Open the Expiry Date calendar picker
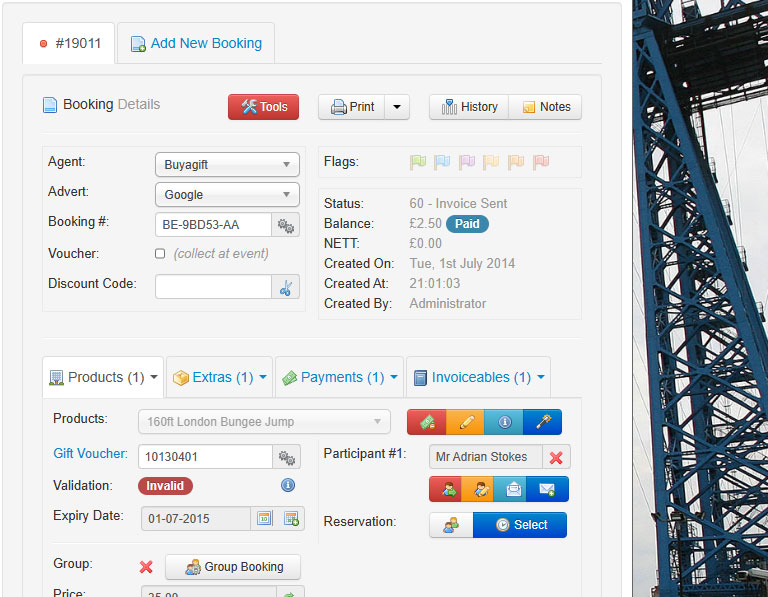Image resolution: width=768 pixels, height=597 pixels. pos(265,518)
